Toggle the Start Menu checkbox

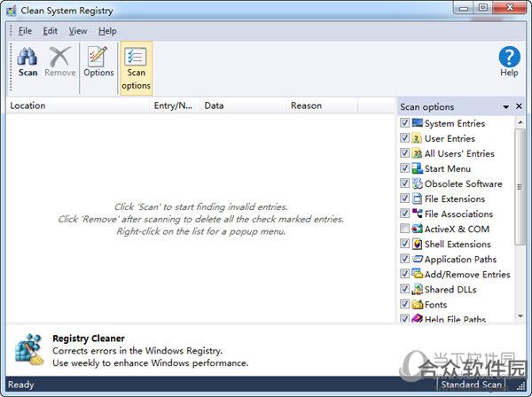[x=404, y=168]
